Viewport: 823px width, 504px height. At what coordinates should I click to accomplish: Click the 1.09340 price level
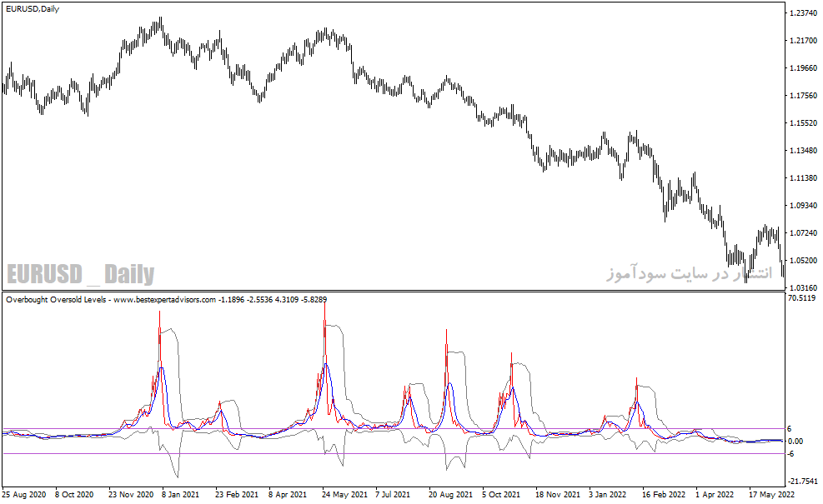(803, 206)
